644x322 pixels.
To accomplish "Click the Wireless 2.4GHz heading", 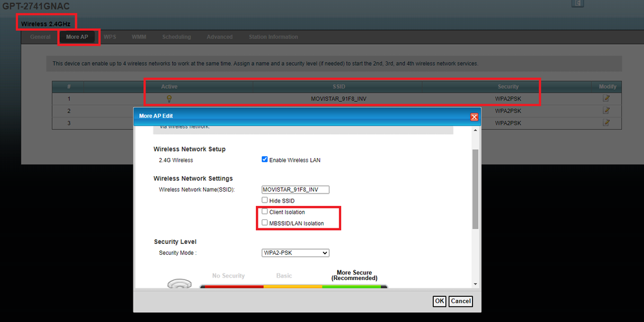I will pyautogui.click(x=46, y=24).
